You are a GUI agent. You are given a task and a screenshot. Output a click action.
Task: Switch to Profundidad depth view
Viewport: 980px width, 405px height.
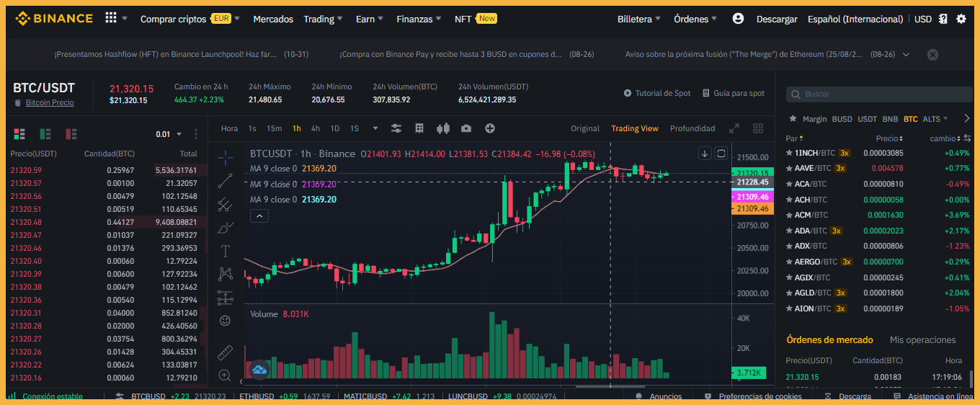coord(692,128)
